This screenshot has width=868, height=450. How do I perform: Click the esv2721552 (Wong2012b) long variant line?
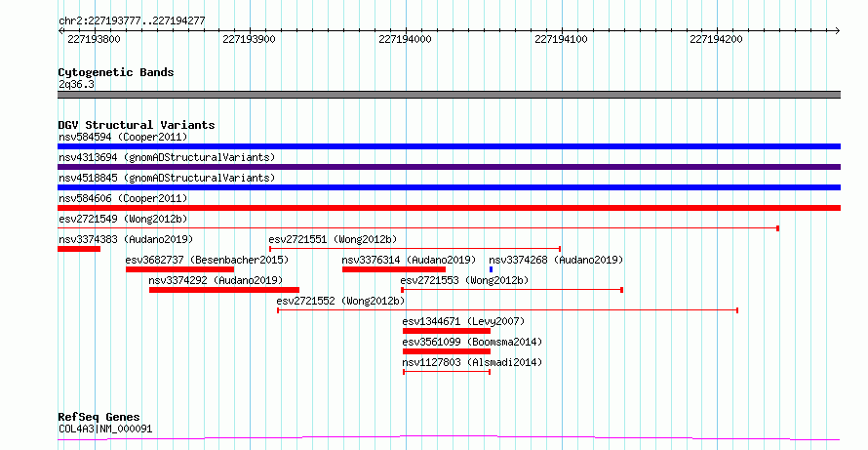click(507, 310)
